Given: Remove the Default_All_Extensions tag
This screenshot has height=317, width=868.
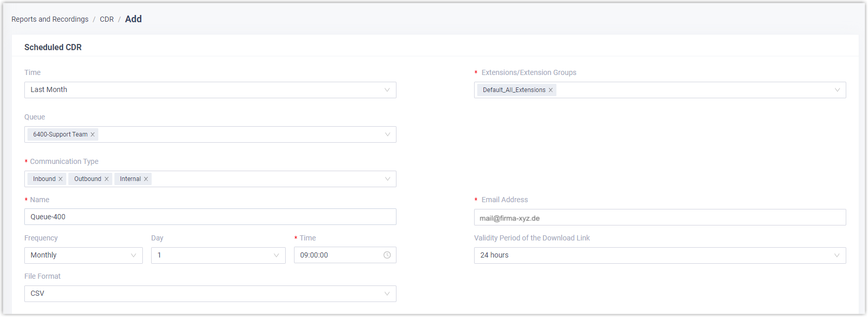Looking at the screenshot, I should click(551, 90).
